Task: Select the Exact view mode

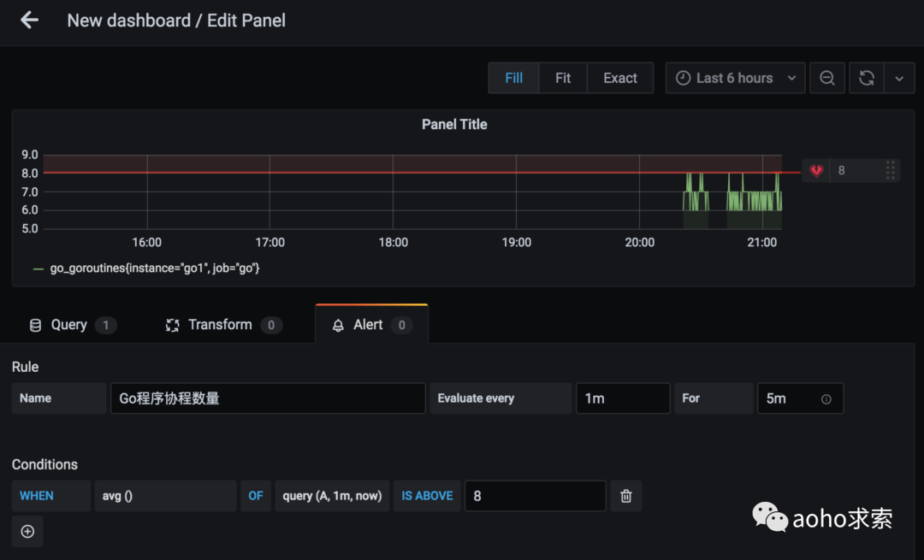Action: pos(619,78)
